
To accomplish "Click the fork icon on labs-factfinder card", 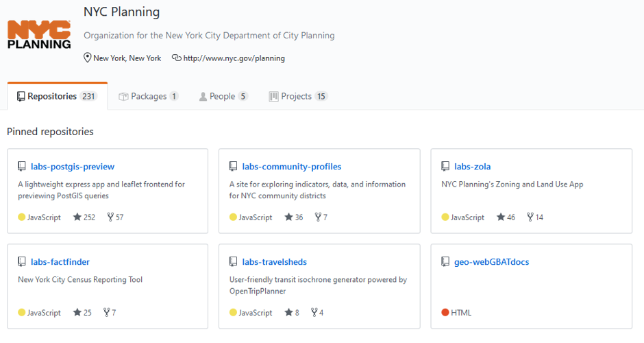I will coord(106,313).
